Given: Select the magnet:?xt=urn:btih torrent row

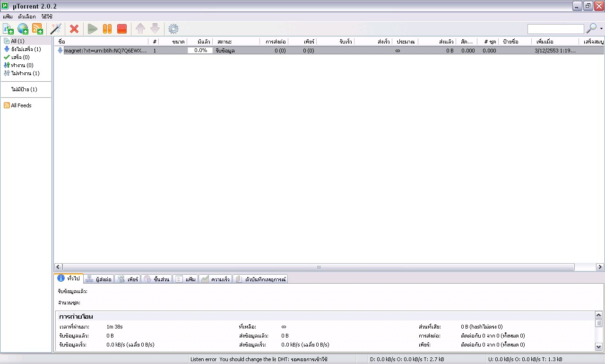Looking at the screenshot, I should (x=329, y=51).
